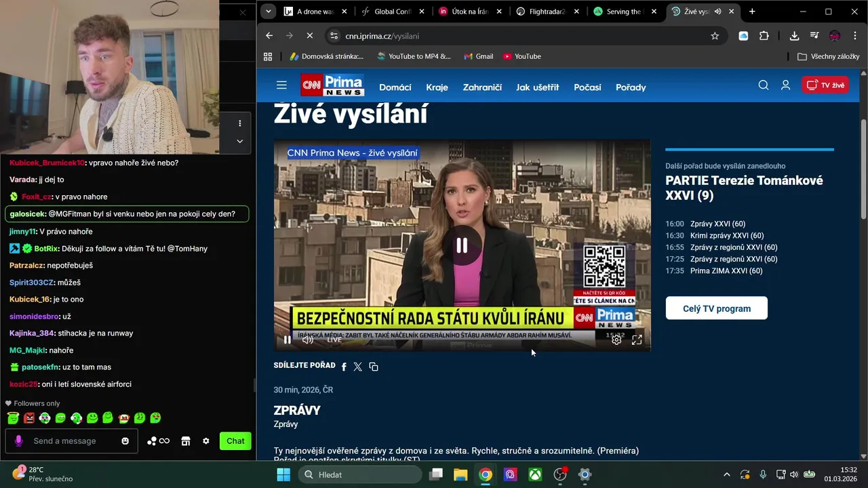Viewport: 868px width, 488px height.
Task: Open the YouTube to MP4 bookmark
Action: [414, 56]
